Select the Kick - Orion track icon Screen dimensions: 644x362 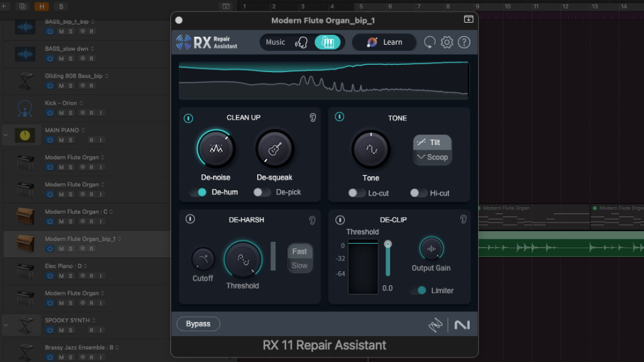pyautogui.click(x=25, y=108)
